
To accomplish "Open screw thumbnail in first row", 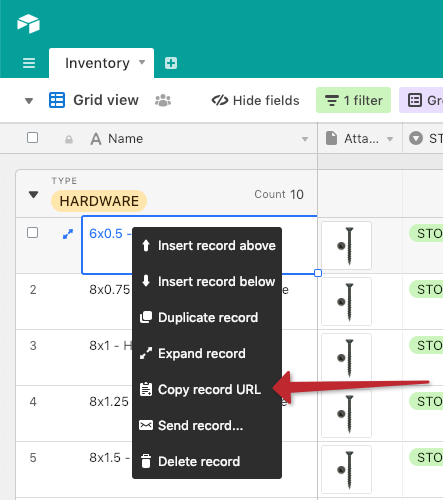I will click(x=346, y=245).
